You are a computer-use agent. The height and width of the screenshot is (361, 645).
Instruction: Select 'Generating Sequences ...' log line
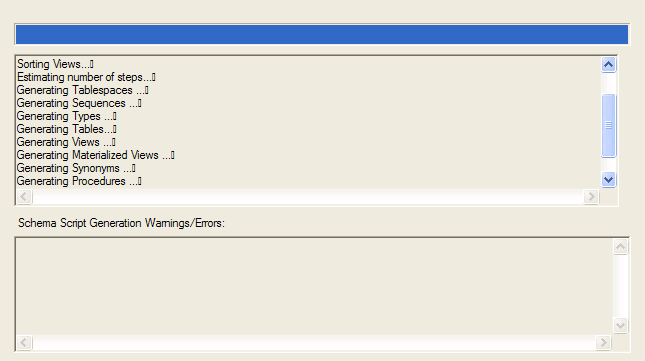[79, 103]
